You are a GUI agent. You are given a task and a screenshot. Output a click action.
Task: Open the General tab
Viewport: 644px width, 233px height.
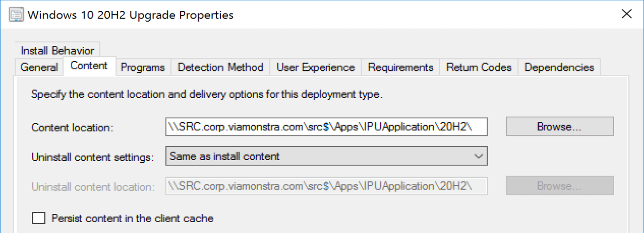[39, 67]
